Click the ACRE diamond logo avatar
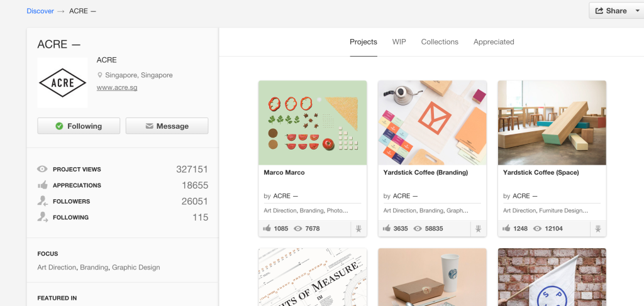Screen dimensions: 644x306 click(x=62, y=82)
